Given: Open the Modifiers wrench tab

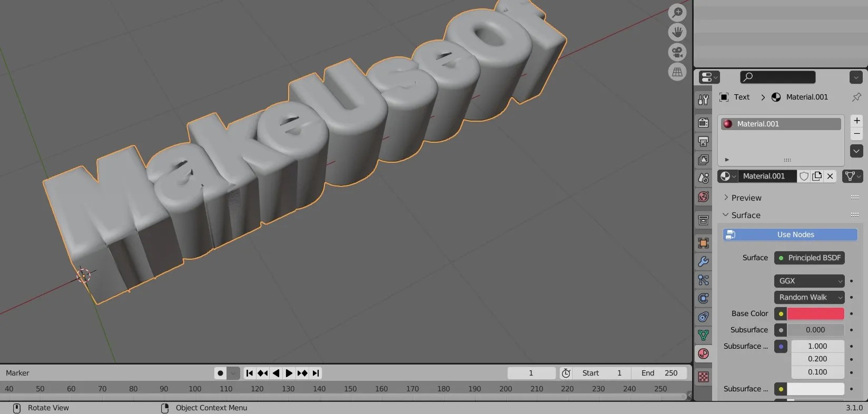Looking at the screenshot, I should (x=703, y=261).
